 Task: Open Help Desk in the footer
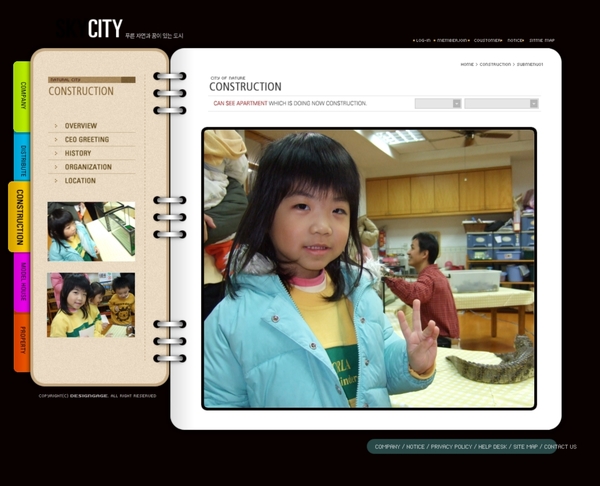click(492, 447)
